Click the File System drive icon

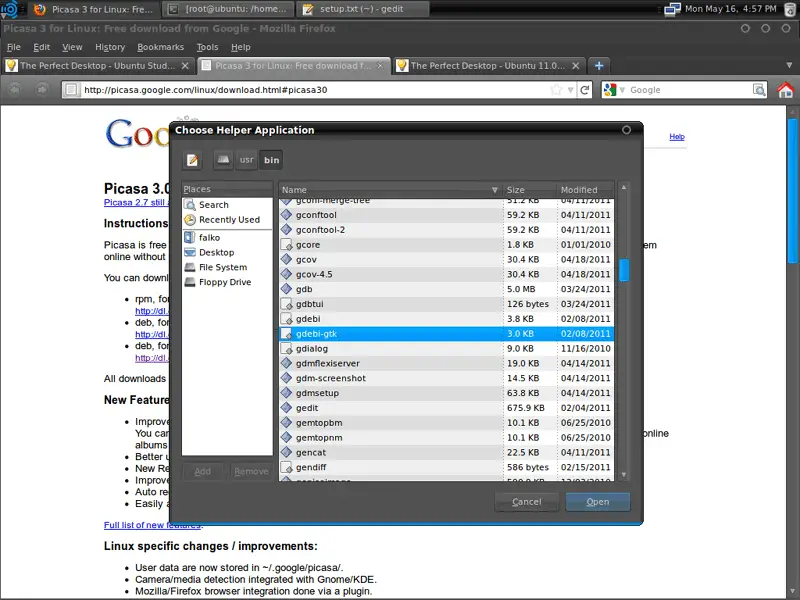[x=190, y=267]
